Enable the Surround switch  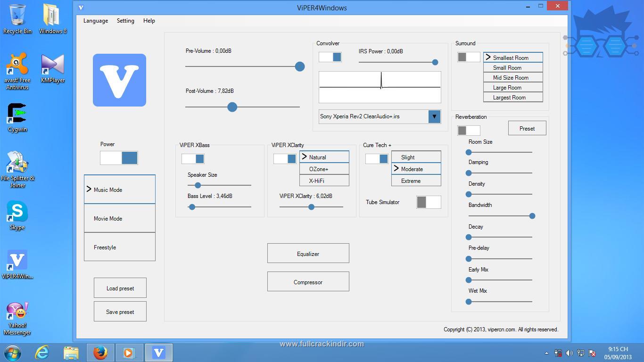pyautogui.click(x=469, y=57)
